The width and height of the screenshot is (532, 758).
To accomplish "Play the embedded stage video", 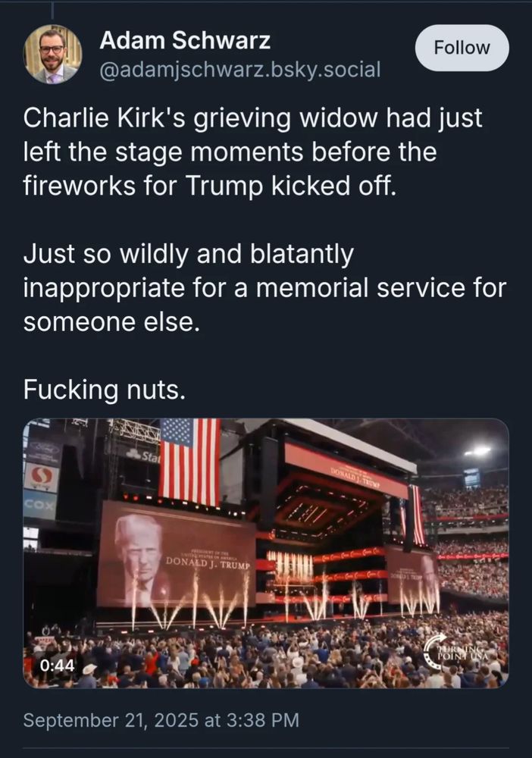I will 265,553.
